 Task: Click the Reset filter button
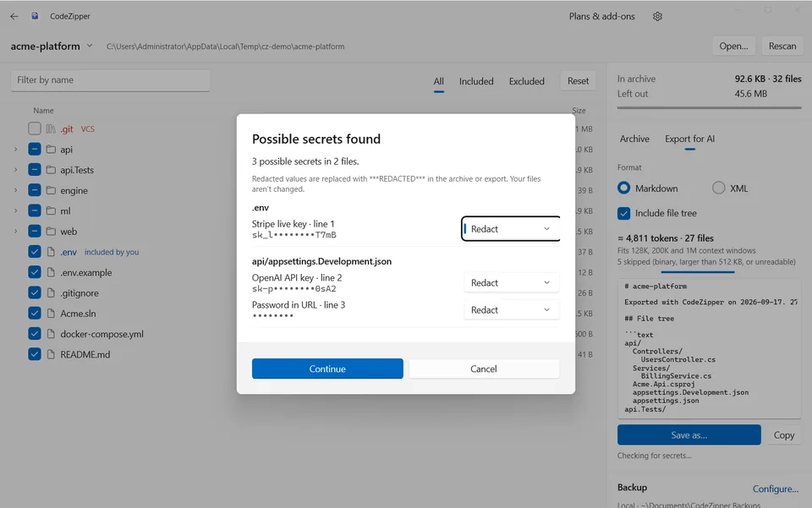click(578, 80)
